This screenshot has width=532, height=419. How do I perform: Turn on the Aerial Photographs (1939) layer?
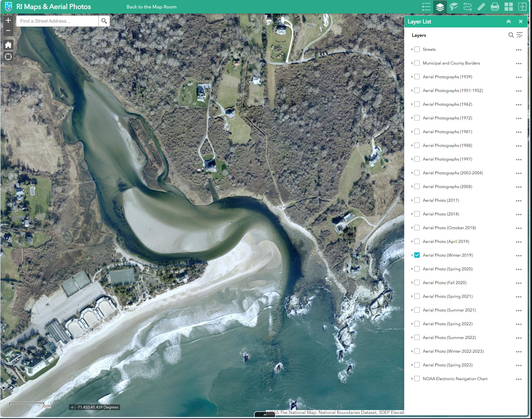417,77
